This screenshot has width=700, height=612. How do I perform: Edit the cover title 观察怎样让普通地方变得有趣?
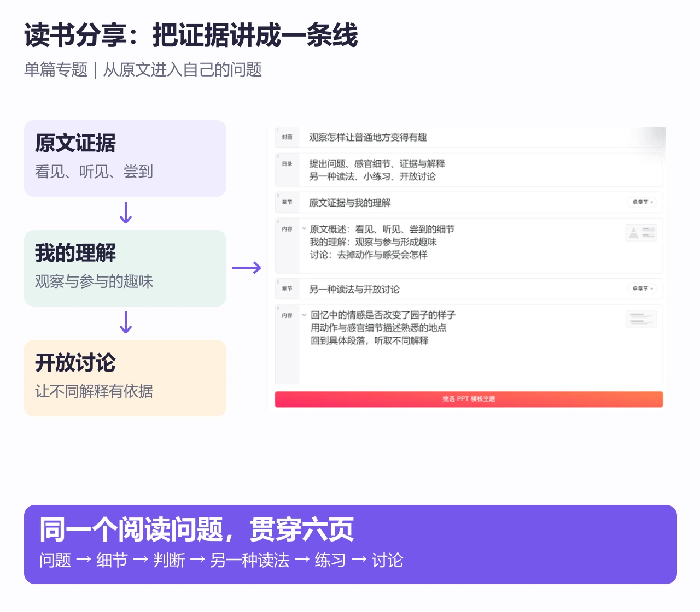(x=367, y=137)
